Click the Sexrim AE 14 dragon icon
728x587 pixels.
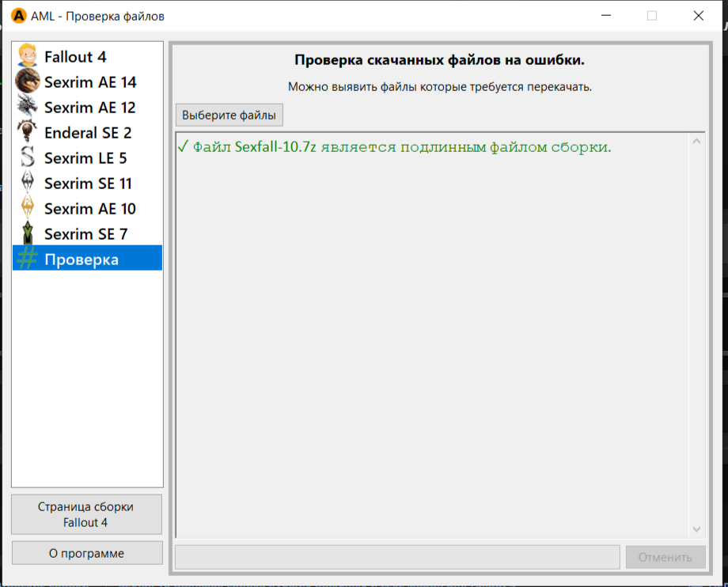27,82
